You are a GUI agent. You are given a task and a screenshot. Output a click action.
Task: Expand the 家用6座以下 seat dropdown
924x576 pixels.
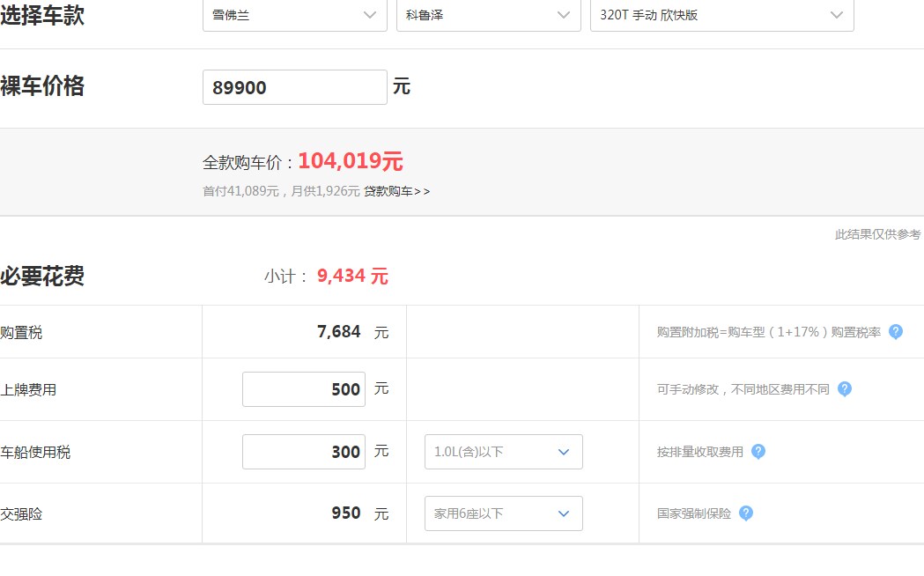pos(503,513)
